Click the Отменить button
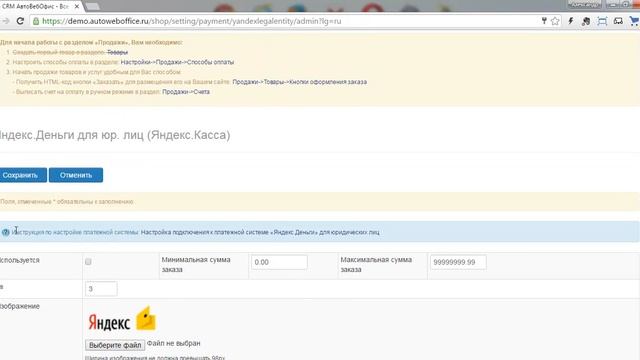Image resolution: width=640 pixels, height=360 pixels. pos(76,175)
